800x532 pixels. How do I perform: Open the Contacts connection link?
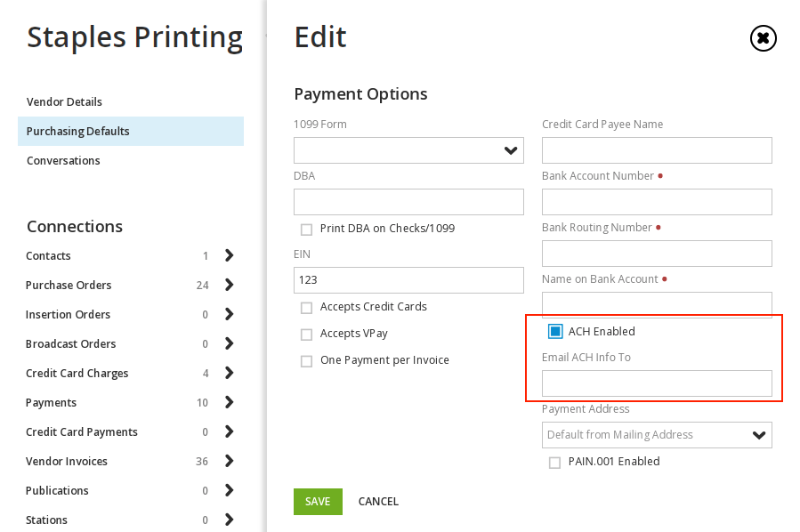pyautogui.click(x=48, y=255)
